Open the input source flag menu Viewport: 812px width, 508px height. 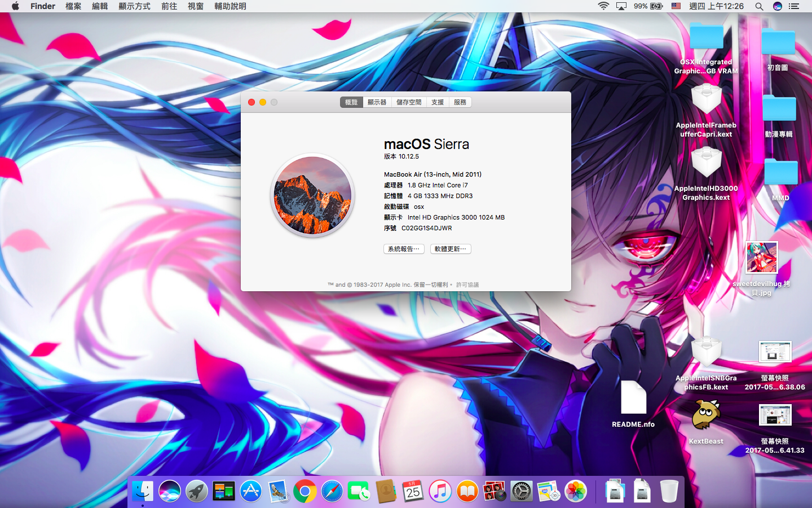pos(676,6)
